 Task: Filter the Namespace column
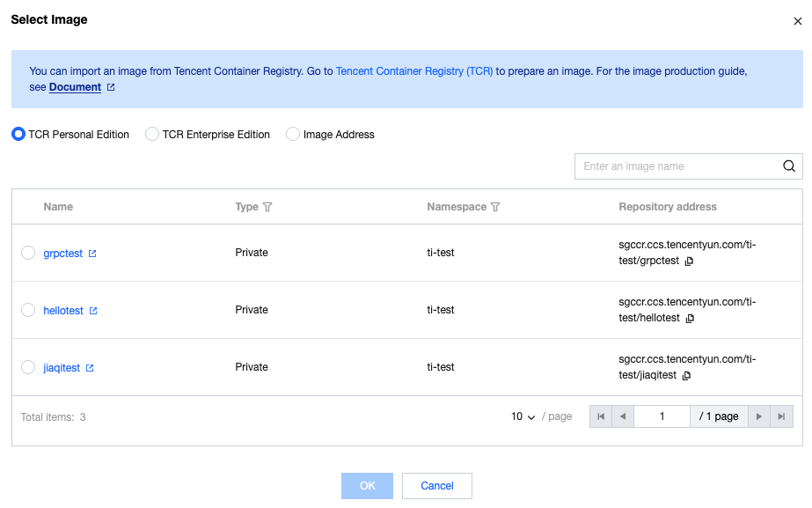coord(495,207)
